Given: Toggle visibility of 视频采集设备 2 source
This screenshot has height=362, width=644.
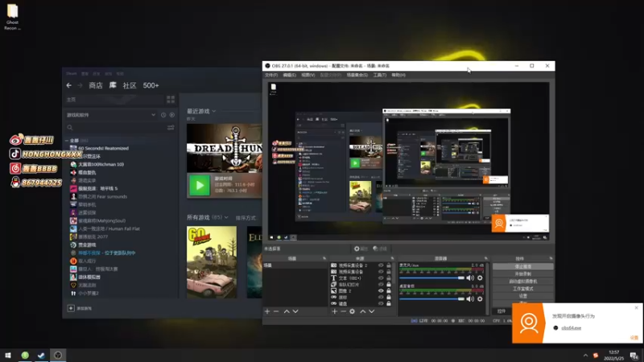Looking at the screenshot, I should tap(381, 265).
